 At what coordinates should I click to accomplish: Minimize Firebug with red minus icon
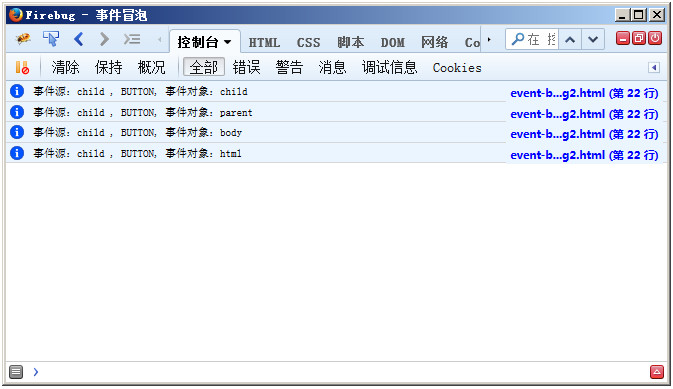622,38
